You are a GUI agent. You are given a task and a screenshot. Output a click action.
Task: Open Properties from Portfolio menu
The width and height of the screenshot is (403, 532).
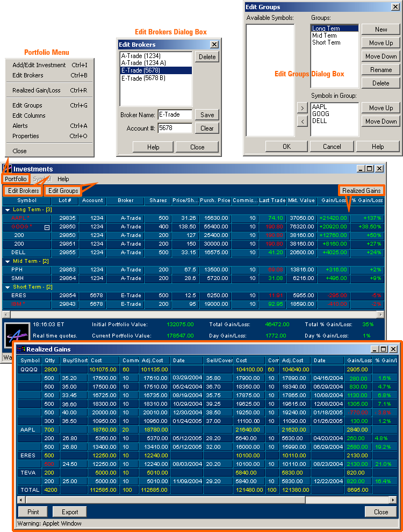pyautogui.click(x=49, y=136)
